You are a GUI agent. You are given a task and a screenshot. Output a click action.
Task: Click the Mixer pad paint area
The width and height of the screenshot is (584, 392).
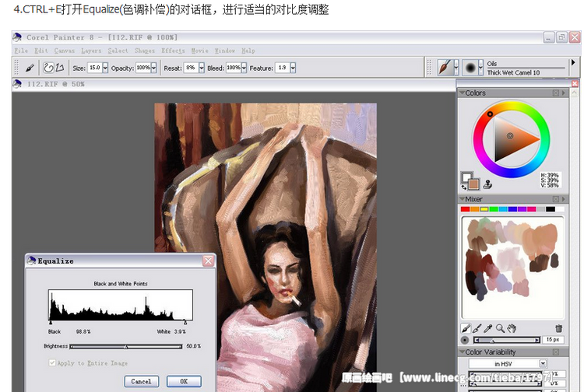(513, 268)
